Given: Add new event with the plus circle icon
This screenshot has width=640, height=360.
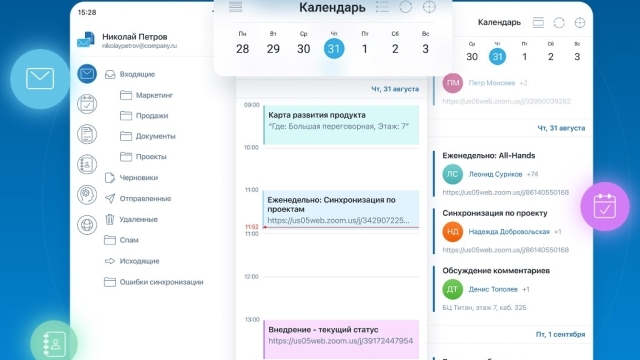Looking at the screenshot, I should (x=429, y=7).
